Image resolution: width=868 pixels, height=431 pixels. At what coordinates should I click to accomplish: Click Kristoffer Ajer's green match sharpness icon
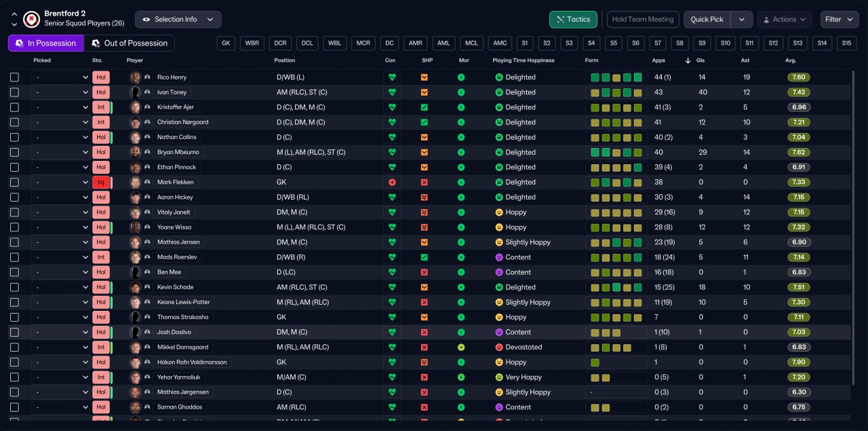click(x=424, y=107)
